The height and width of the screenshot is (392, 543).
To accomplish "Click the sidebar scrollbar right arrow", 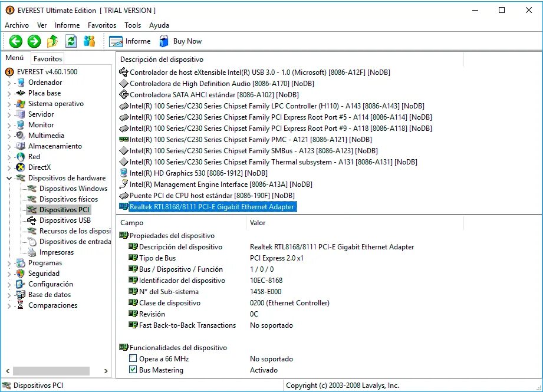I will coord(106,371).
